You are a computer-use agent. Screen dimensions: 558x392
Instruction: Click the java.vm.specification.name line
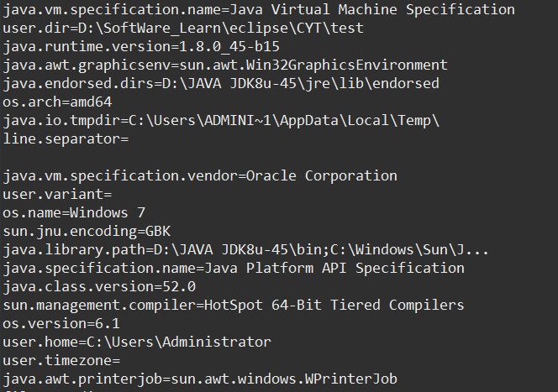[259, 9]
